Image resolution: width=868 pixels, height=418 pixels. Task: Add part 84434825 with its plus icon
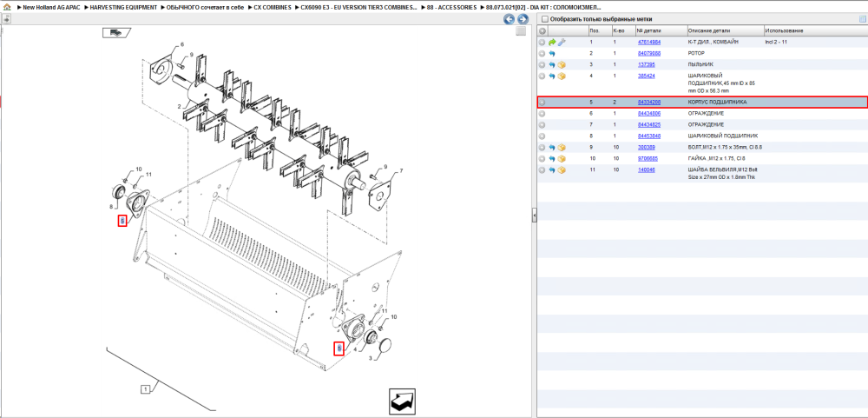[542, 125]
